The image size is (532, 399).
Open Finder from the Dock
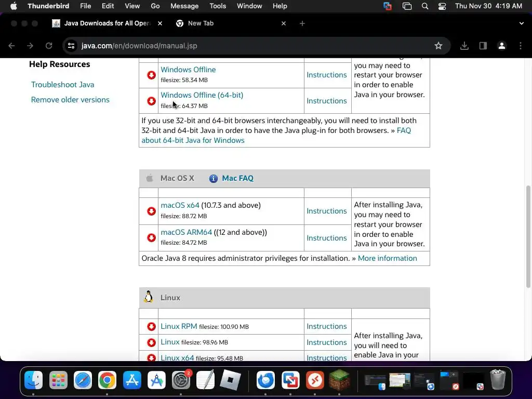(34, 380)
